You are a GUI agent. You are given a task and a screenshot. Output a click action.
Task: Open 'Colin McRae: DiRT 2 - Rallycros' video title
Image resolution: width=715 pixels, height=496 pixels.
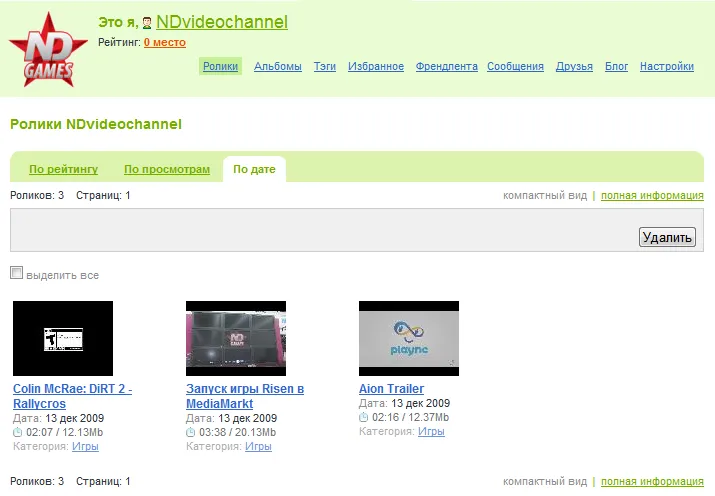[73, 396]
